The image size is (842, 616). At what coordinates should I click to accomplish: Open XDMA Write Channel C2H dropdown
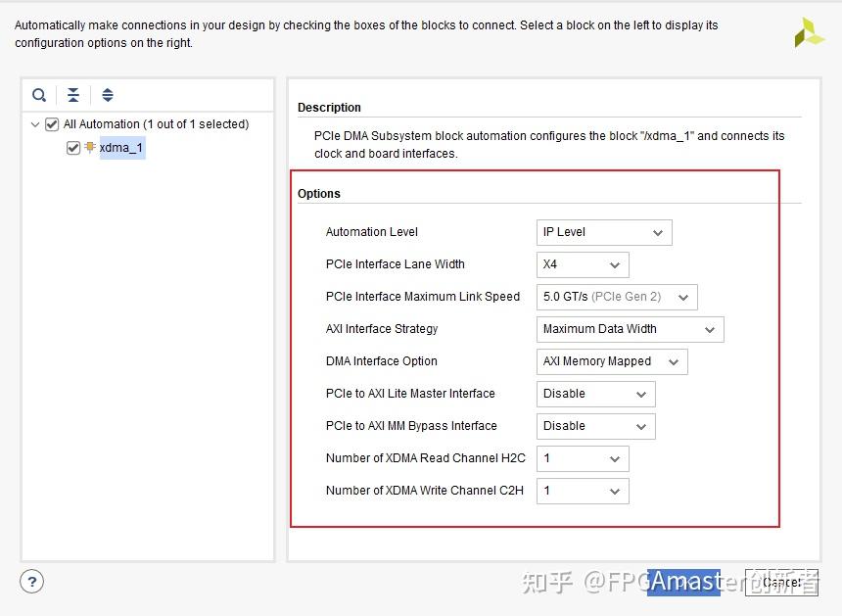point(583,491)
